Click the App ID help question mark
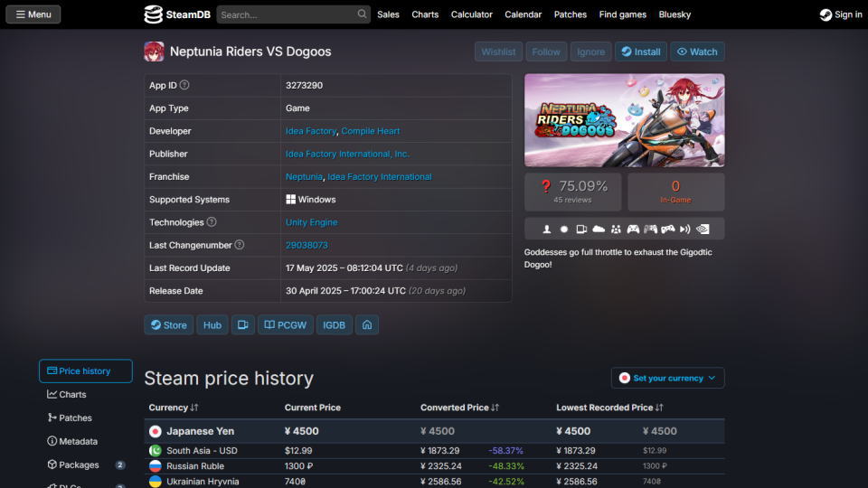 [184, 85]
